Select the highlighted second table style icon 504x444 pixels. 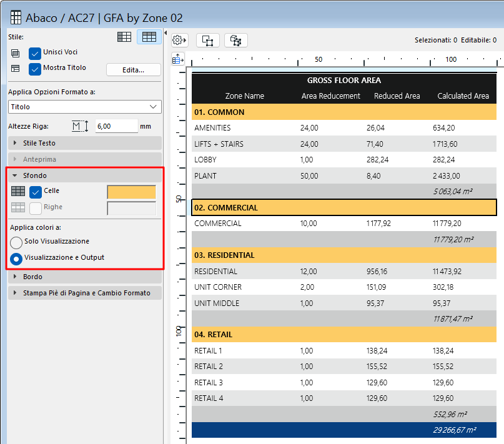149,37
